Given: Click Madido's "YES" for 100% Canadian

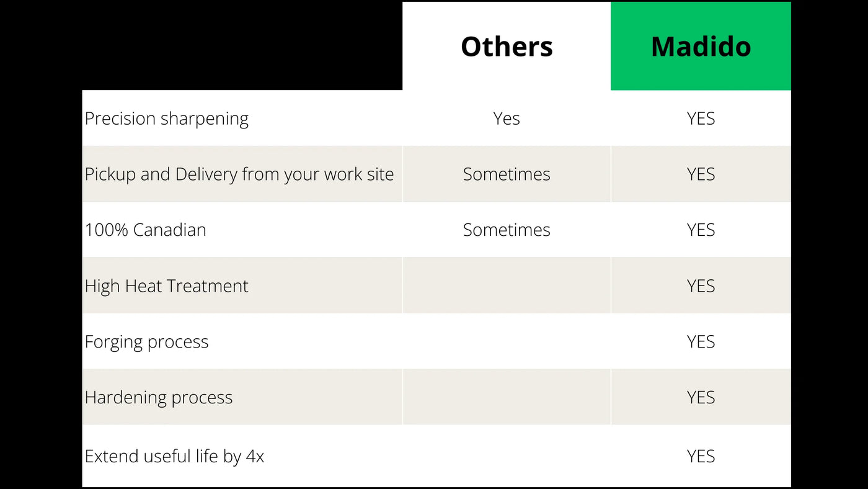Looking at the screenshot, I should (701, 230).
